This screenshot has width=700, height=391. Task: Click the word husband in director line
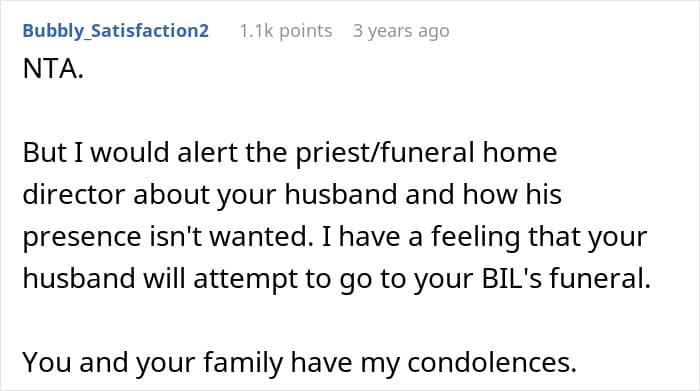(x=341, y=195)
